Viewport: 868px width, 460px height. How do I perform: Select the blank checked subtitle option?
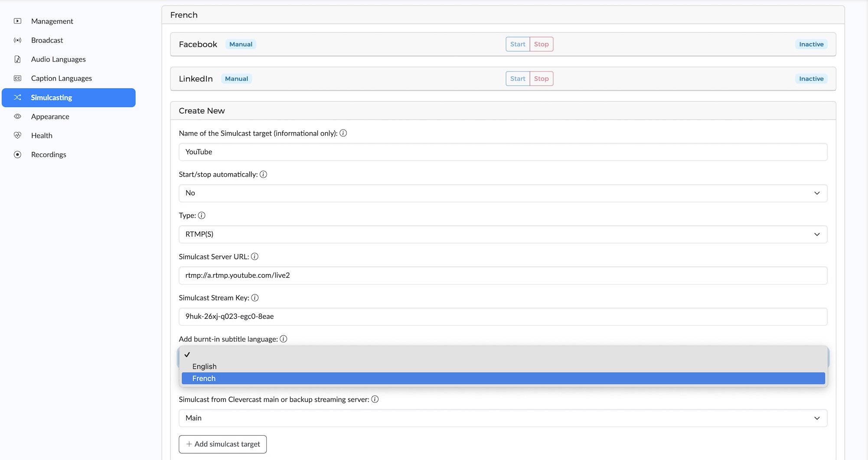coord(503,355)
